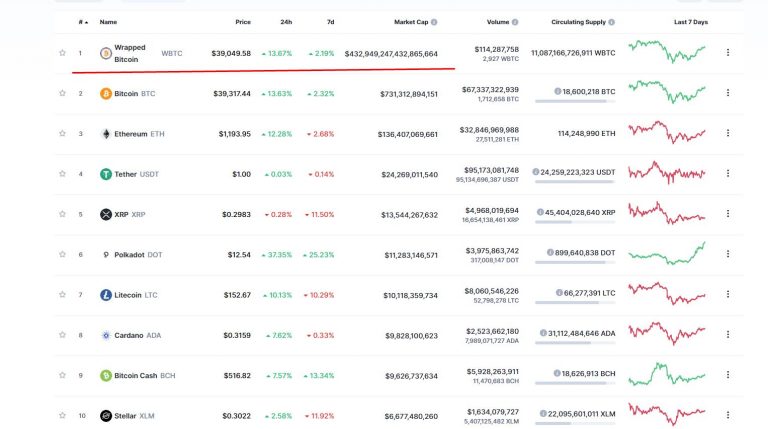768x429 pixels.
Task: Click the Ethereum diamond logo
Action: pos(106,134)
